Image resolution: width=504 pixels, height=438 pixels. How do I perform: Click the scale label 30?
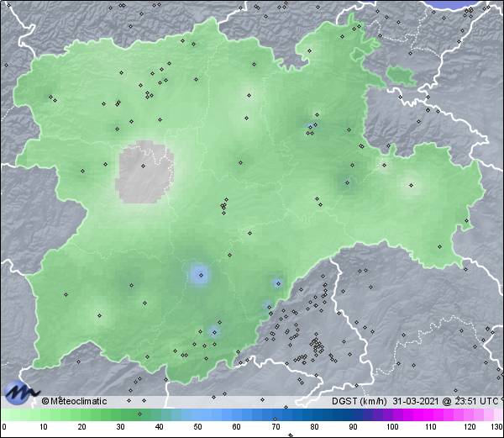[120, 427]
